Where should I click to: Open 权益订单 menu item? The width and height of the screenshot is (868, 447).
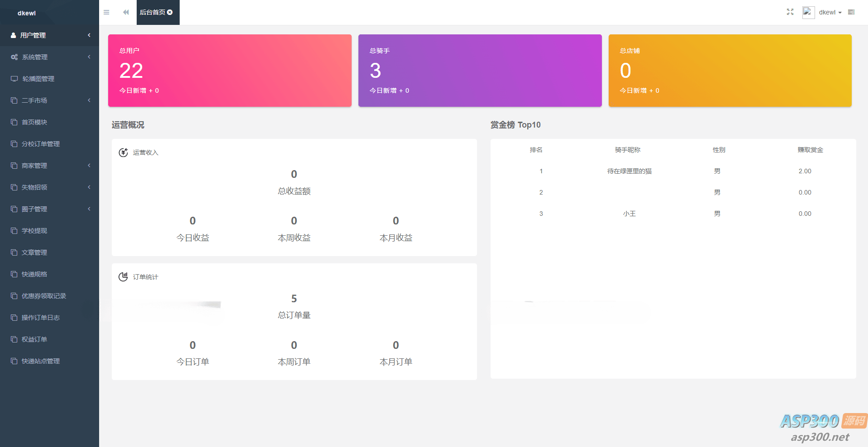tap(49, 339)
